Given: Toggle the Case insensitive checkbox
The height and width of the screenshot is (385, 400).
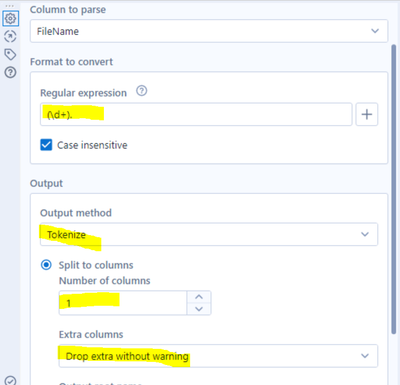Looking at the screenshot, I should (x=46, y=145).
